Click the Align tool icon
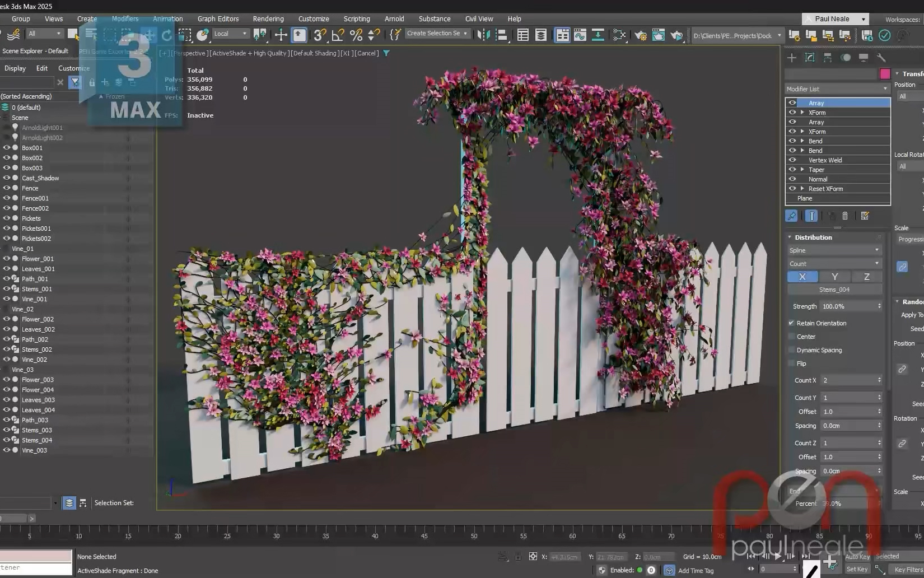The image size is (924, 578). coord(502,35)
